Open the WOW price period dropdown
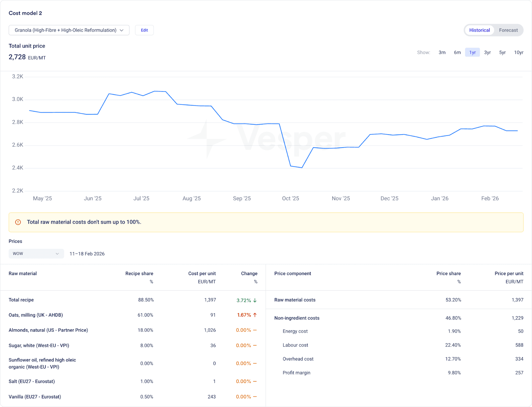Image resolution: width=532 pixels, height=407 pixels. 36,254
